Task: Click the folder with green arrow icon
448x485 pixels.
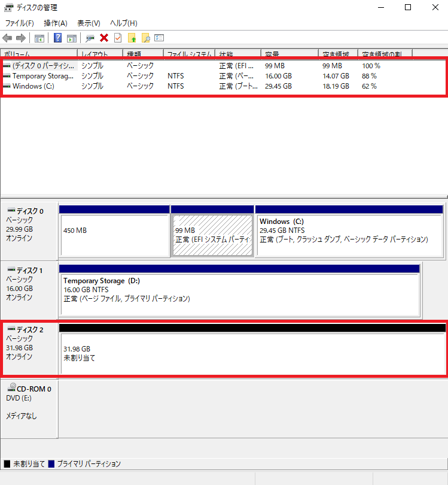Action: click(x=132, y=38)
